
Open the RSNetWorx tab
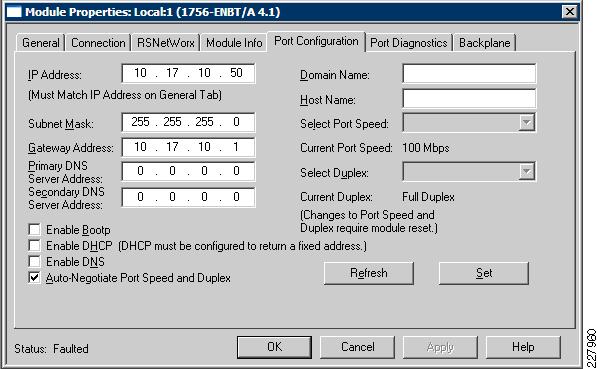[x=166, y=43]
